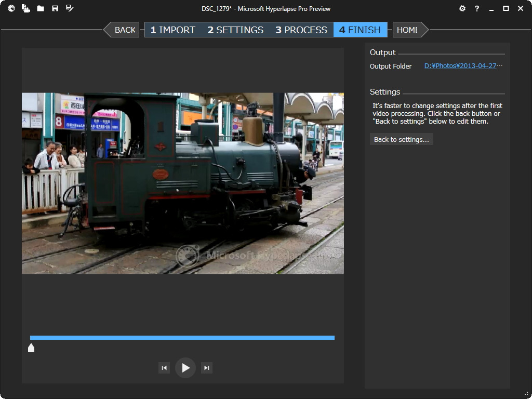
Task: Click the HOME arrow button
Action: point(408,30)
